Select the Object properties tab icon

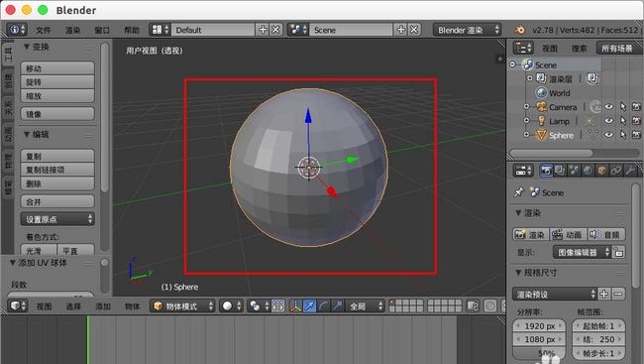pyautogui.click(x=601, y=170)
